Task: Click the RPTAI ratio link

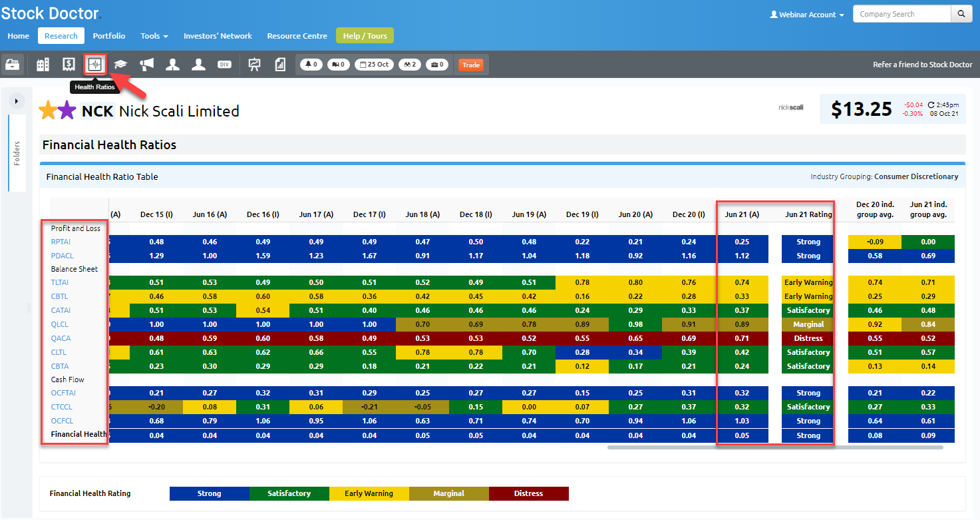Action: coord(61,242)
